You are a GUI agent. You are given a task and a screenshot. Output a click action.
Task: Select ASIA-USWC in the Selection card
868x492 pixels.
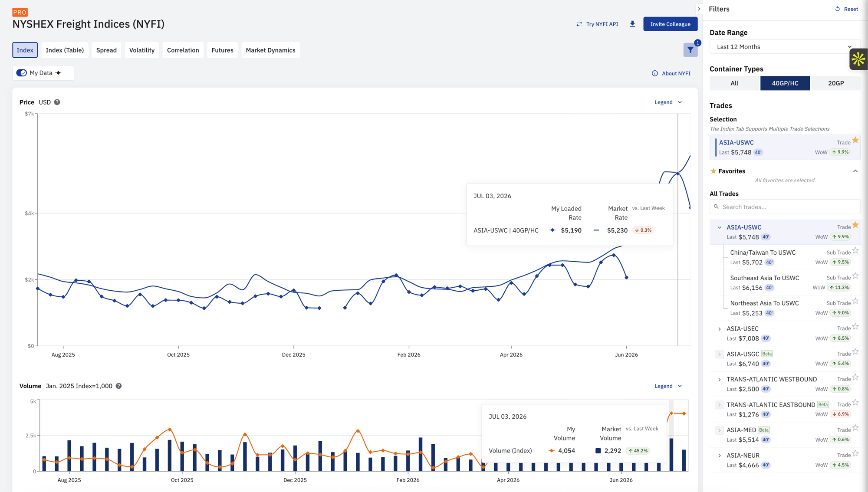point(785,147)
